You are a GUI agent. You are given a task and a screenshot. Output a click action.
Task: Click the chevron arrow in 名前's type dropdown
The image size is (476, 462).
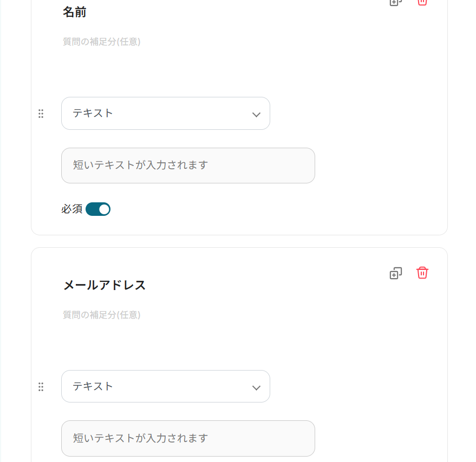pyautogui.click(x=257, y=114)
